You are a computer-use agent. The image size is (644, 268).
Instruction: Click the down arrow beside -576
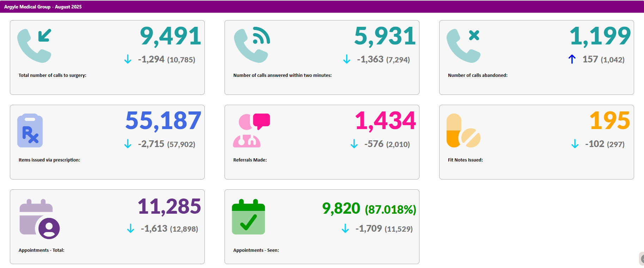click(x=354, y=144)
